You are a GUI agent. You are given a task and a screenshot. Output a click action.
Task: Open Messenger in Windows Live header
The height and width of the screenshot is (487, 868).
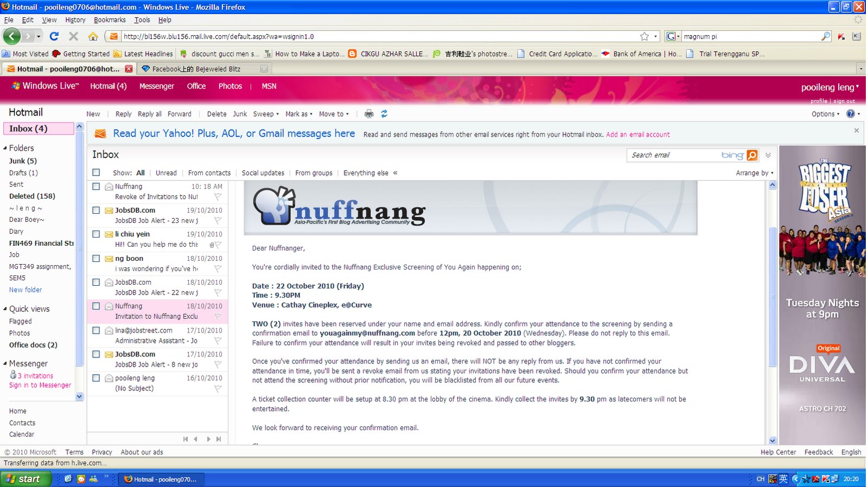point(157,86)
